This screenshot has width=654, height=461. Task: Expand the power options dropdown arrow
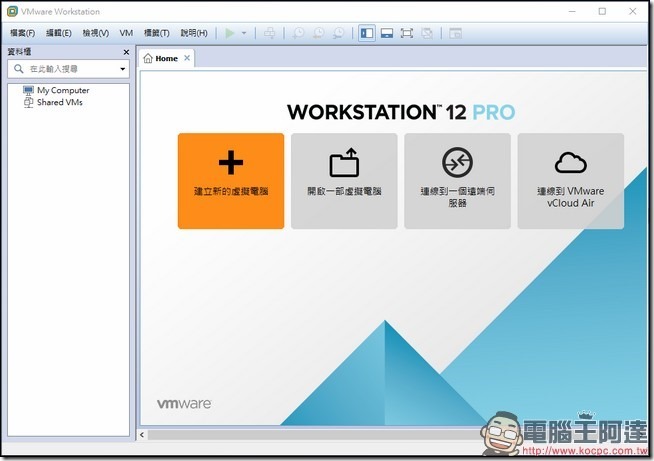pyautogui.click(x=244, y=33)
